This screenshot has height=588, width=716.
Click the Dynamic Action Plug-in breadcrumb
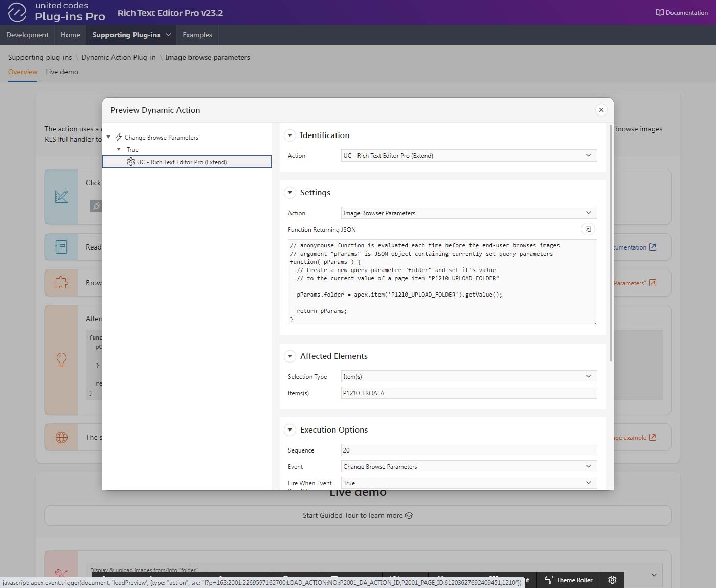pos(119,57)
